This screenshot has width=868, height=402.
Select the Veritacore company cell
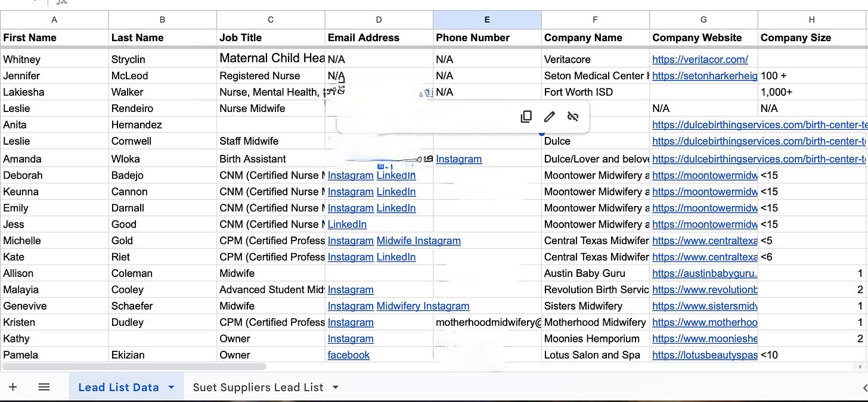[x=596, y=59]
